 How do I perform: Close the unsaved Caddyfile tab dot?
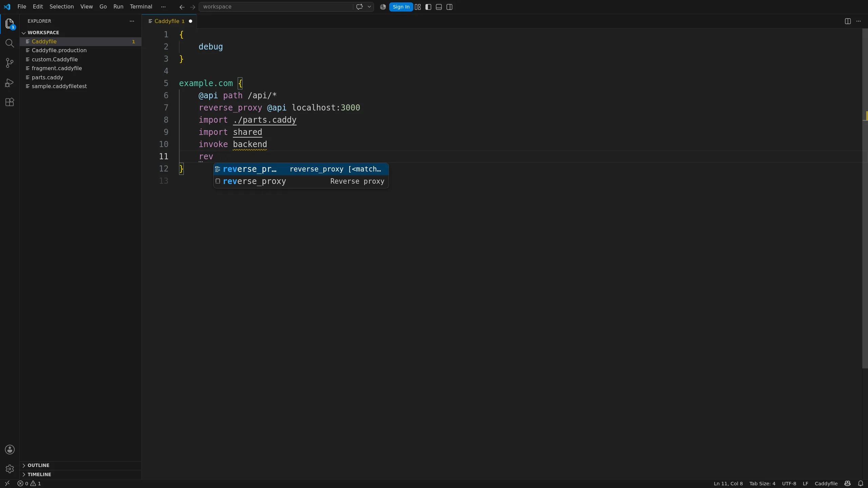coord(190,21)
